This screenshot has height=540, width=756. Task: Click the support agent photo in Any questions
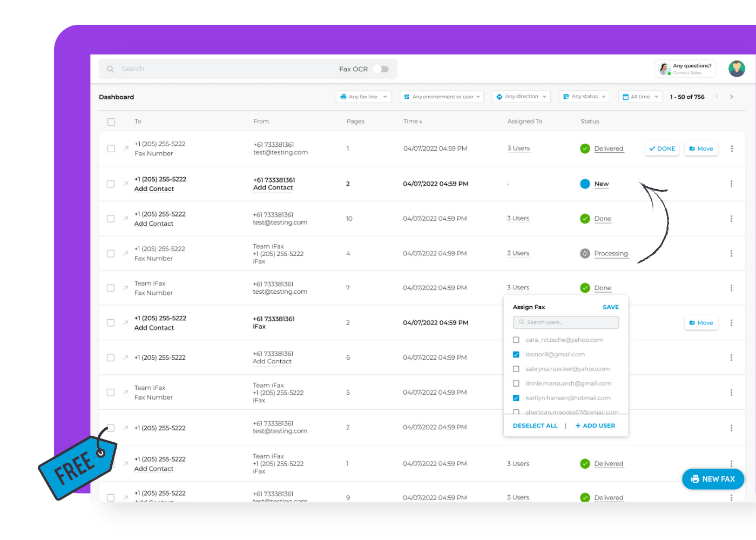pos(665,69)
